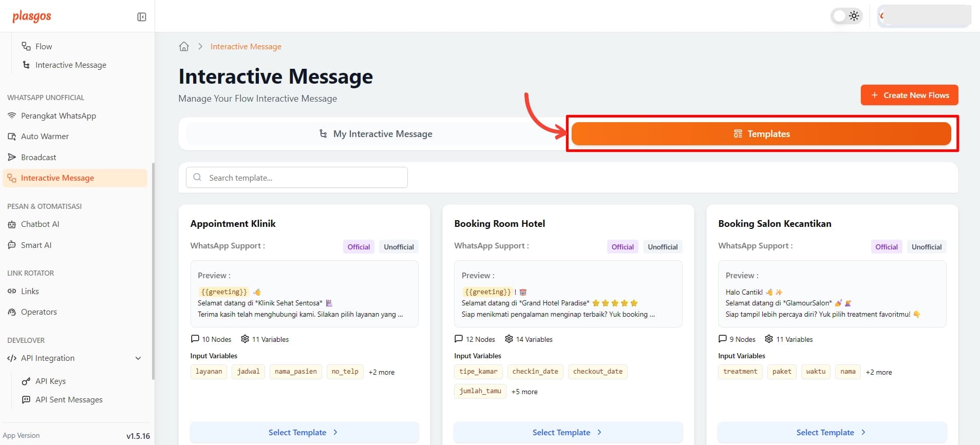Screen dimensions: 980x445
Task: Click the Appointment Klinik card title
Action: pos(233,224)
